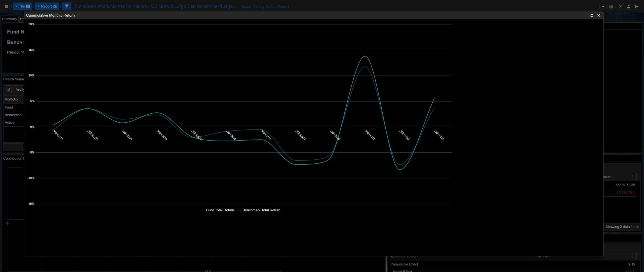The image size is (644, 272).
Task: Click the Report Setting: Default Report link
Action: (x=265, y=7)
